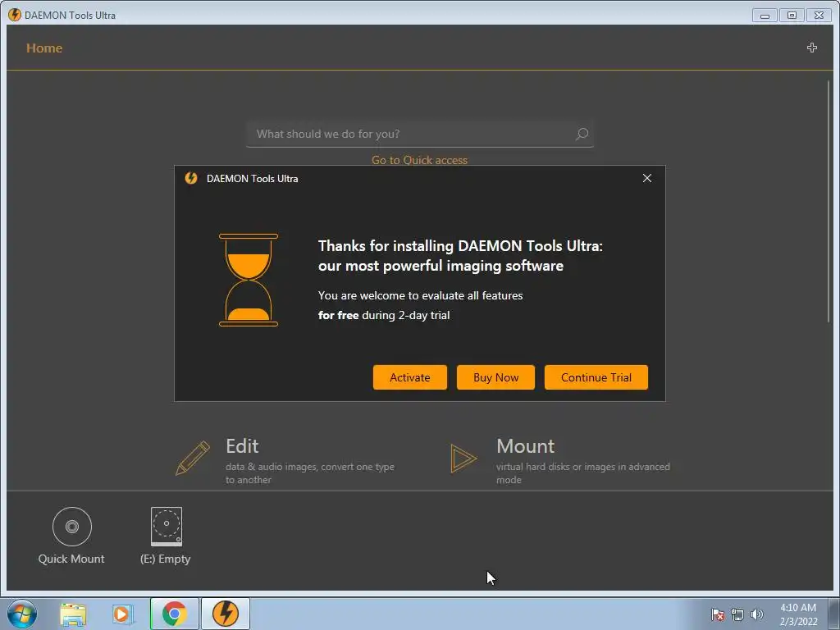Click the magnifier search icon

coord(582,134)
